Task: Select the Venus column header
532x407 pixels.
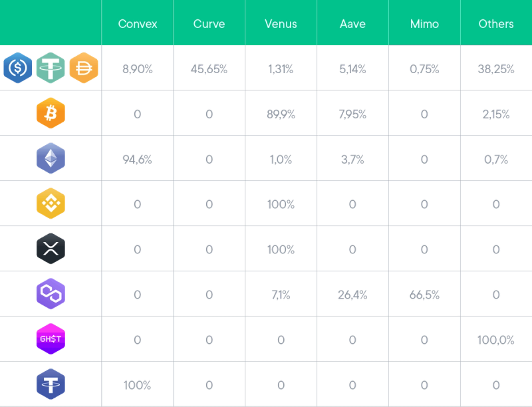Action: coord(281,24)
